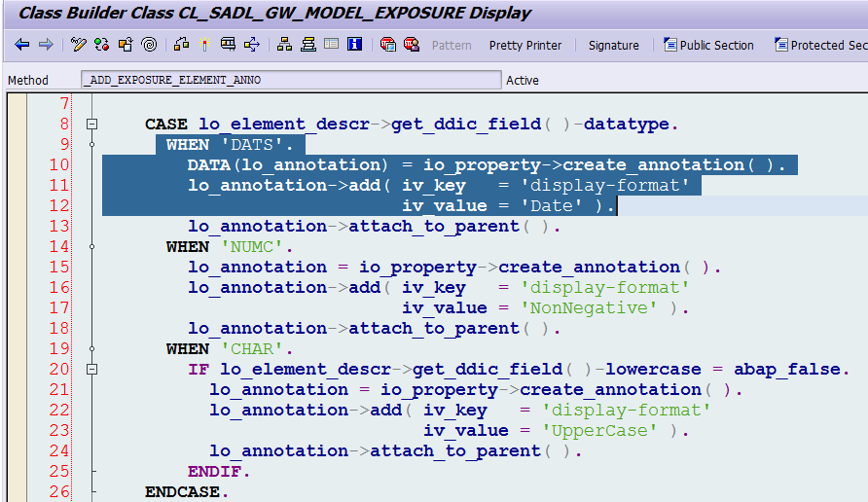
Task: Open the method Signature button
Action: click(613, 46)
